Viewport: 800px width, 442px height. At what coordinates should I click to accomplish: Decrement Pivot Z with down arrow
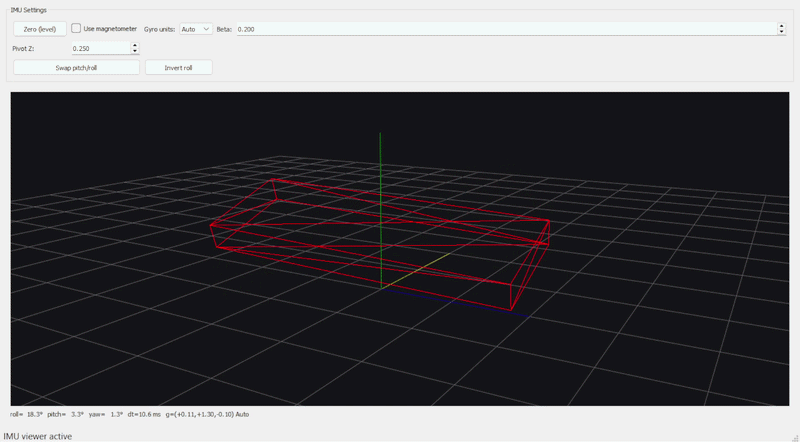point(135,52)
